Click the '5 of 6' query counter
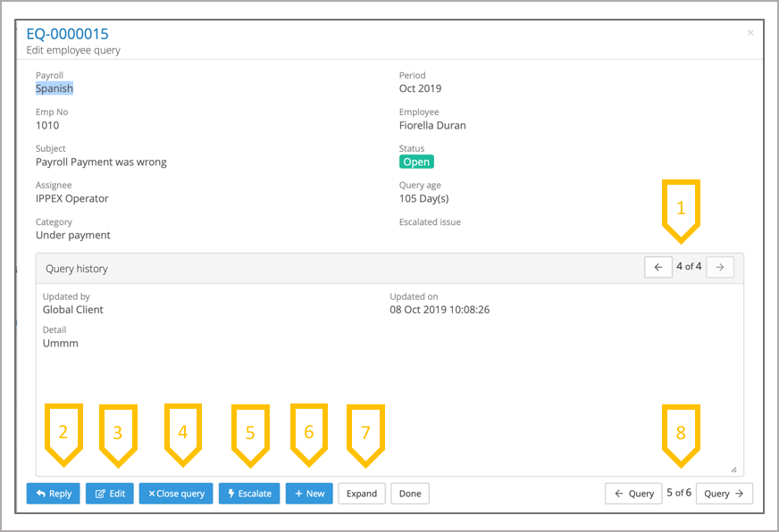779x532 pixels. tap(679, 494)
